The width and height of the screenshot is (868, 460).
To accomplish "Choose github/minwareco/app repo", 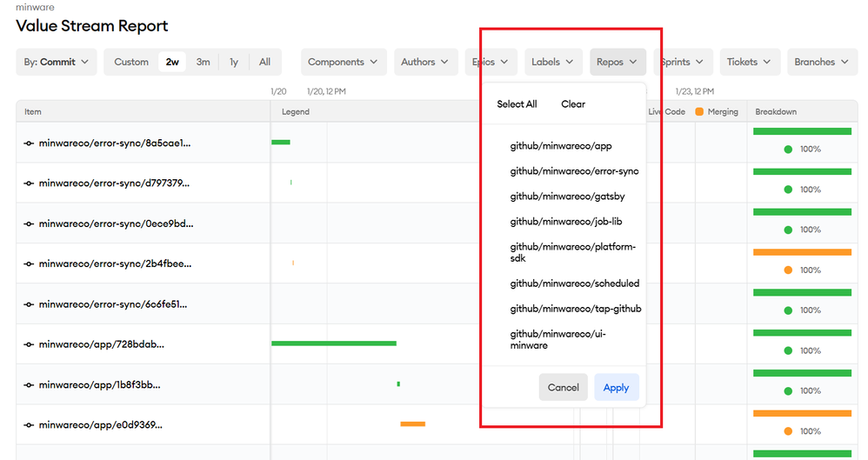I will [x=561, y=146].
